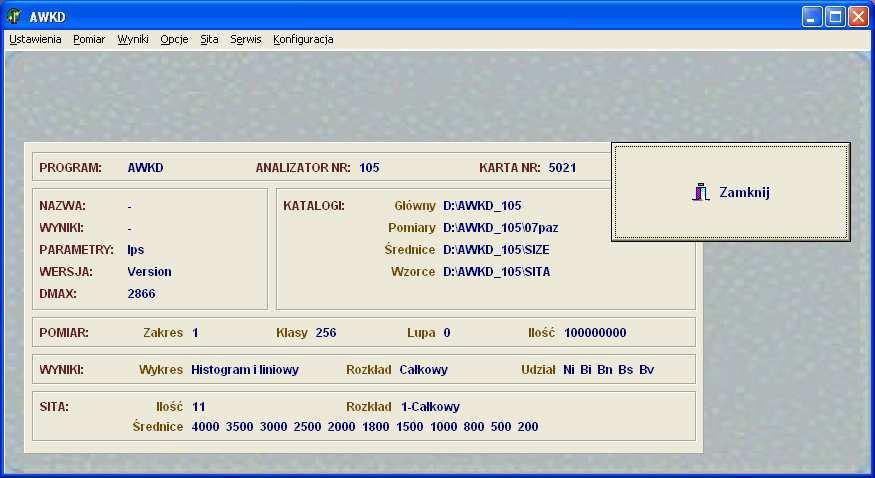Image resolution: width=875 pixels, height=478 pixels.
Task: Click the PARAMETRY value lps
Action: [x=136, y=250]
